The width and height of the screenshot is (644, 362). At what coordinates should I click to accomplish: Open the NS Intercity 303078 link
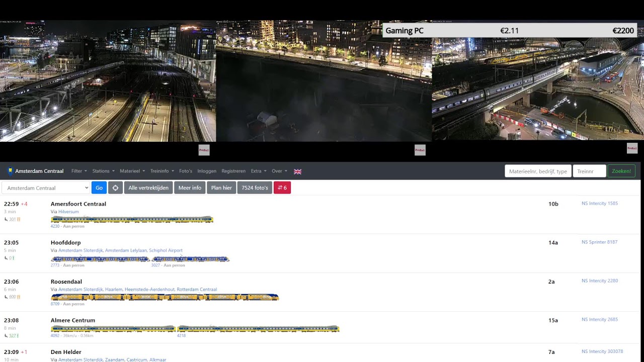[602, 351]
